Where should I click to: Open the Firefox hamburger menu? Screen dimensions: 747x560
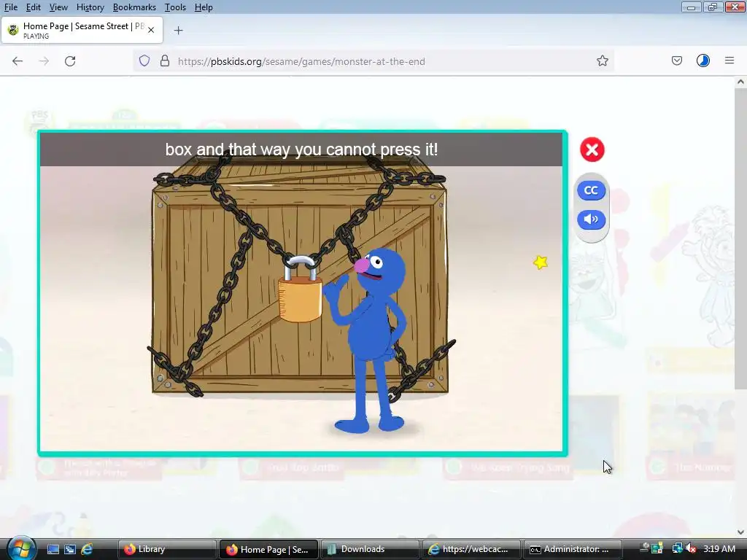tap(729, 61)
